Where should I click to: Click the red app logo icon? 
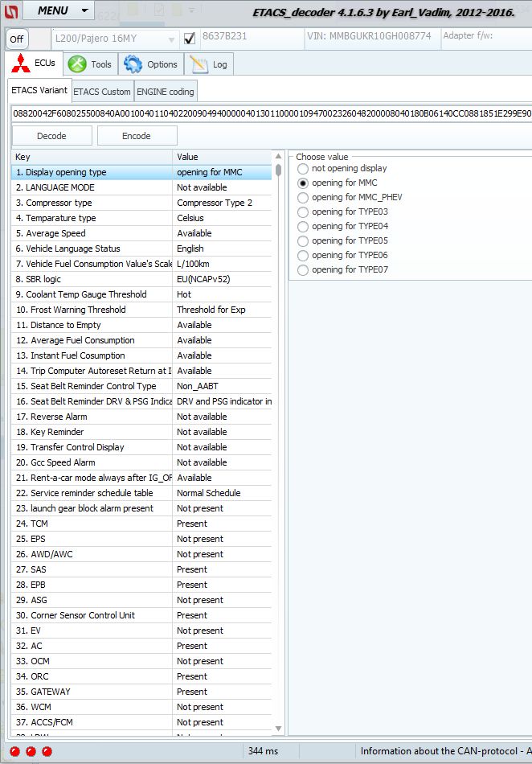click(10, 11)
